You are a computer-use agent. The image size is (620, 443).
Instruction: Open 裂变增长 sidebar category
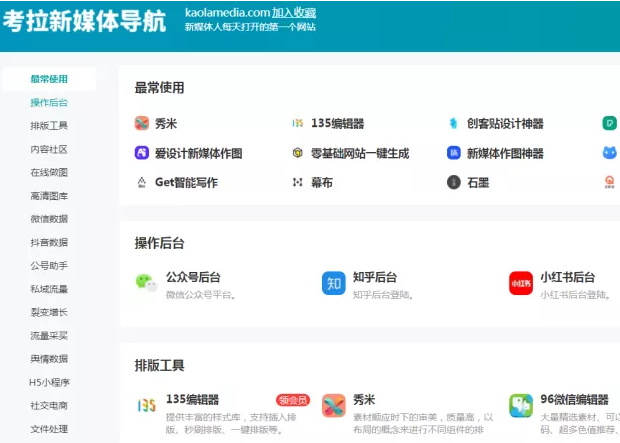click(49, 312)
